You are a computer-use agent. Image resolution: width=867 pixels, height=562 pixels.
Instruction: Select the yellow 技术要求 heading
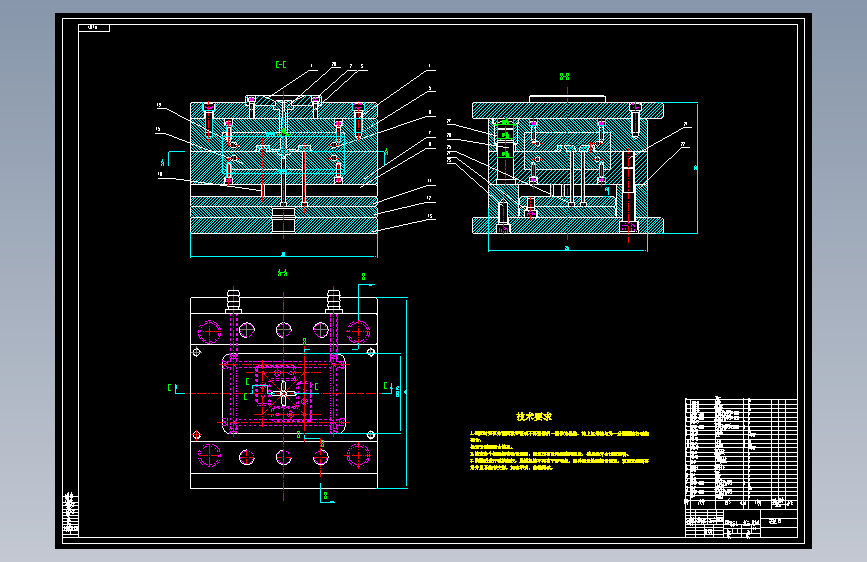pos(534,417)
